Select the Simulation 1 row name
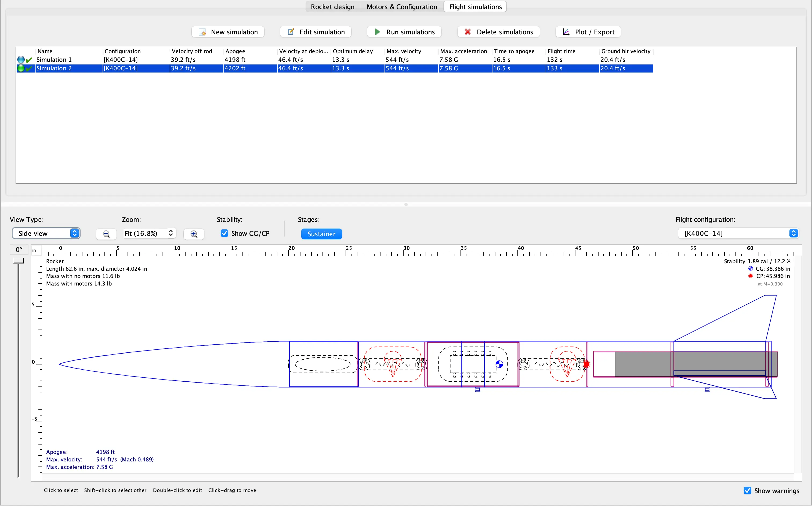Screen dimensions: 812x506 click(x=54, y=60)
